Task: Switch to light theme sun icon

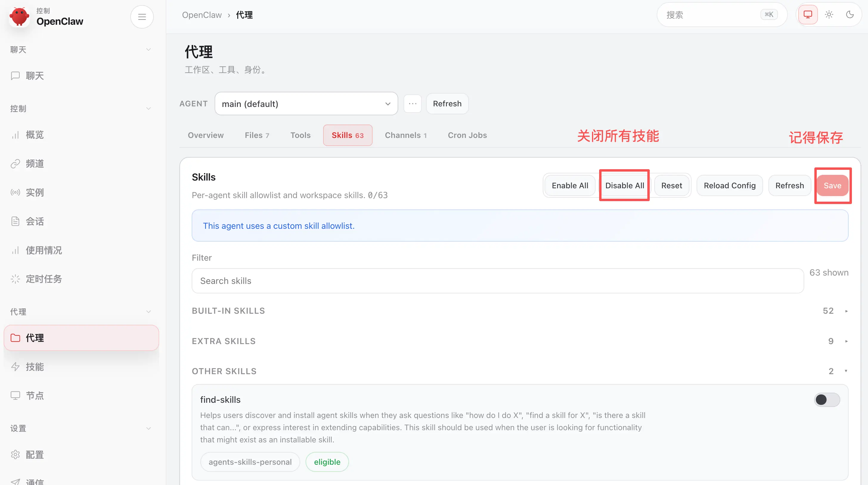Action: [829, 15]
